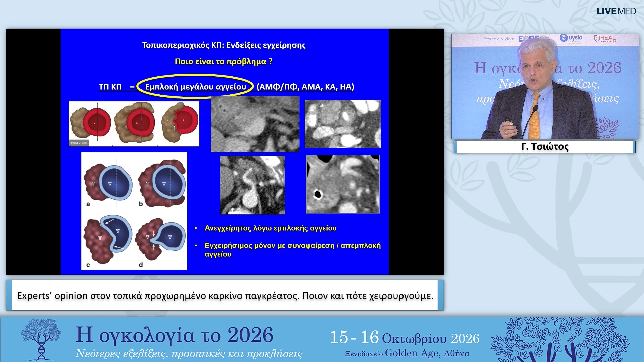Click the tan tumor artery diagram
644x362 pixels.
134,124
